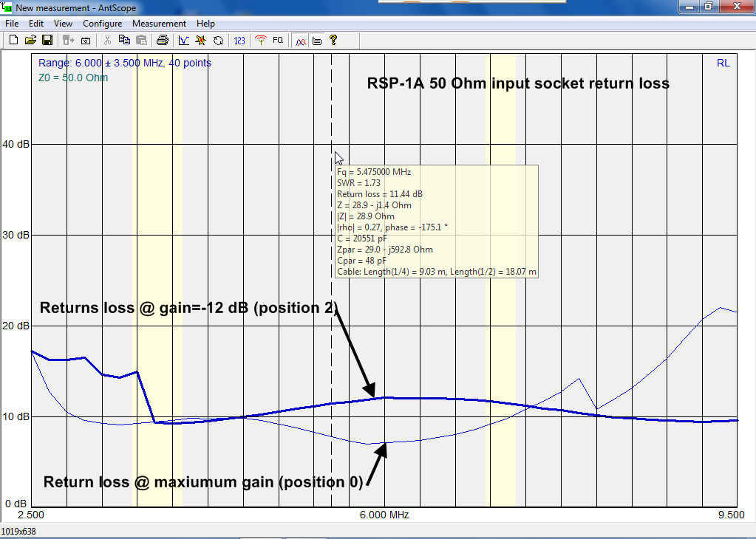
Task: Save the measurement with the floppy disk icon
Action: pyautogui.click(x=47, y=41)
